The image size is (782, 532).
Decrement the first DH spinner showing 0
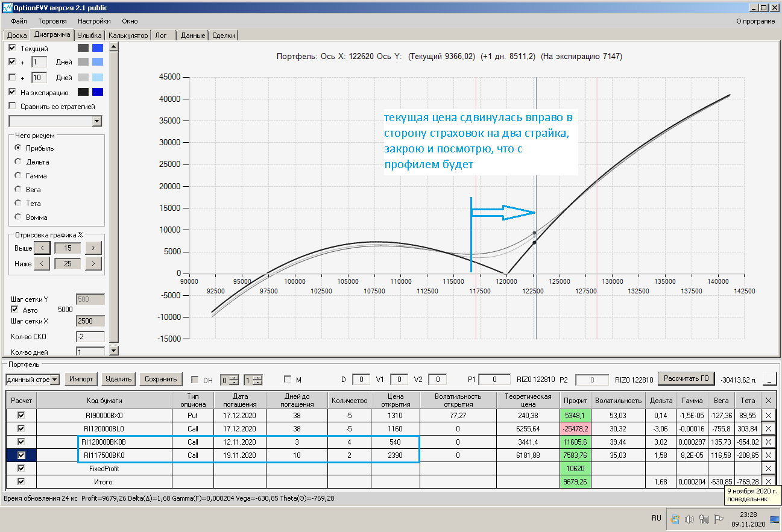(x=235, y=382)
